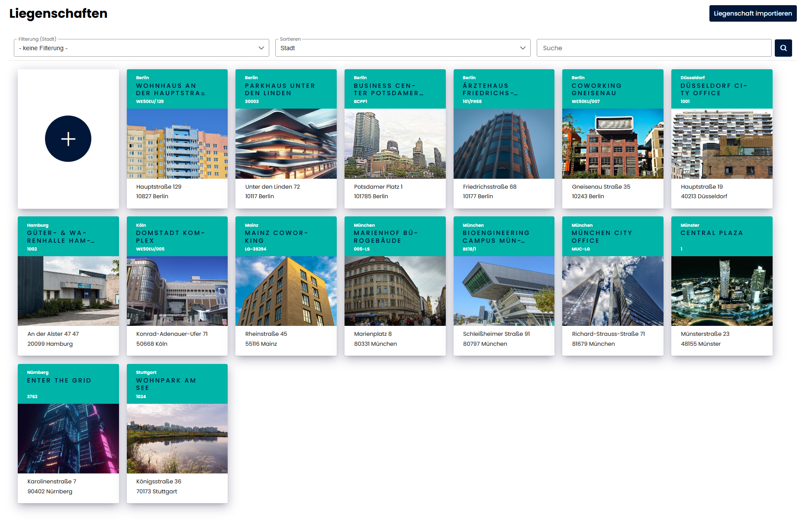Screen dimensions: 812x531
Task: Select Parkhaus Unter den Linden image
Action: pos(286,144)
